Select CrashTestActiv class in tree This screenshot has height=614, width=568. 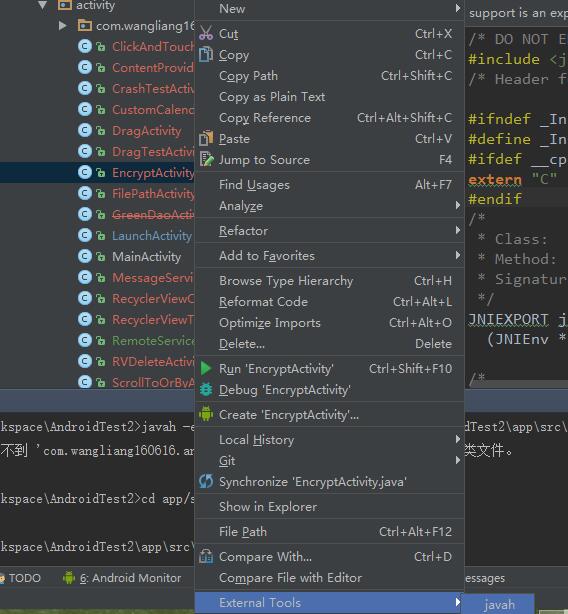(x=153, y=88)
